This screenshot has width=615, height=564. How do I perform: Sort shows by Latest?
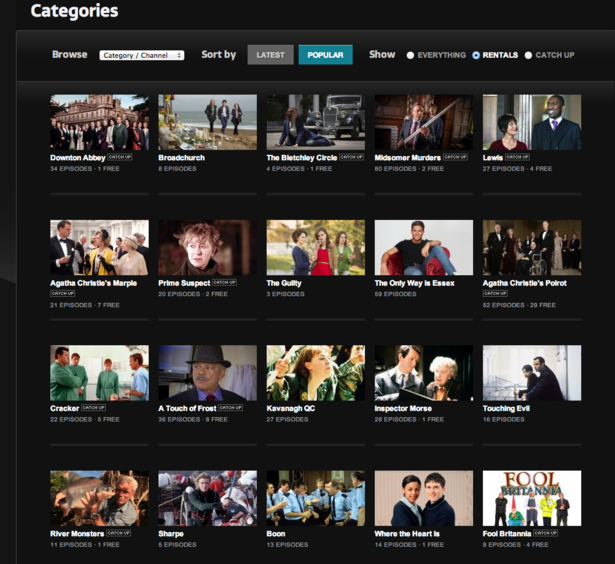click(270, 55)
